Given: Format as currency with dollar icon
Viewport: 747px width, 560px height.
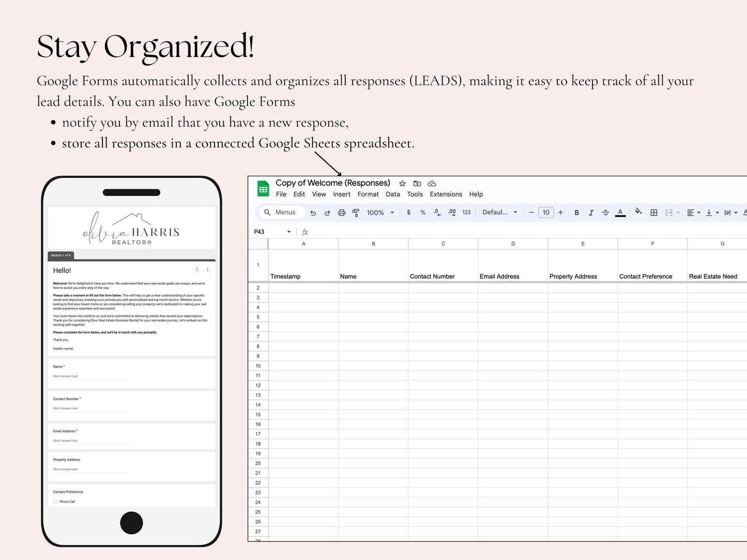Looking at the screenshot, I should point(408,213).
